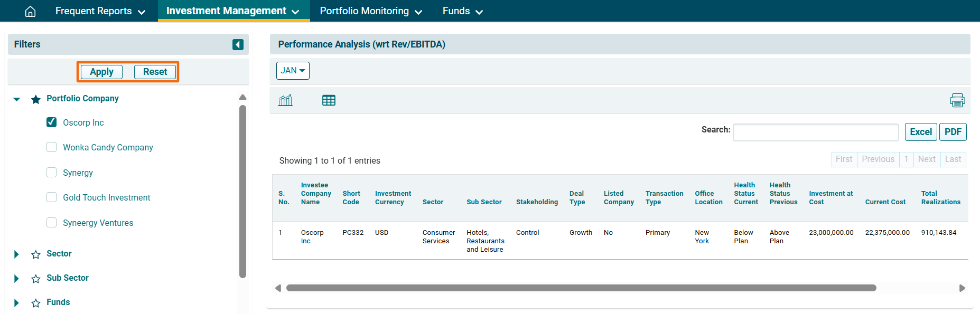This screenshot has height=314, width=980.
Task: Open the Portfolio Monitoring menu
Action: coord(370,11)
